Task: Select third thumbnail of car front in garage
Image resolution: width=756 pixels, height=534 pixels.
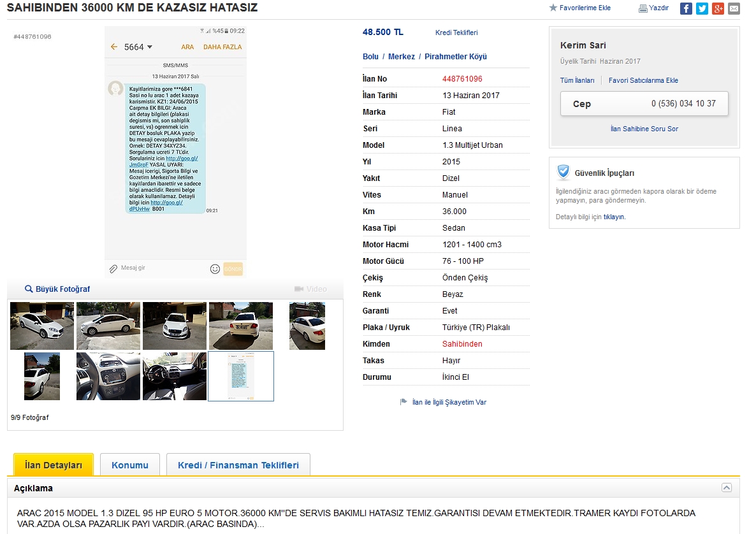Action: tap(175, 326)
